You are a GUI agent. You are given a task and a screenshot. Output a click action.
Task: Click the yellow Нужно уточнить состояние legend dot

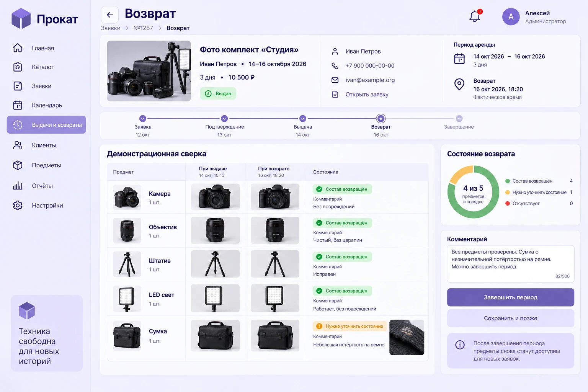(x=508, y=192)
